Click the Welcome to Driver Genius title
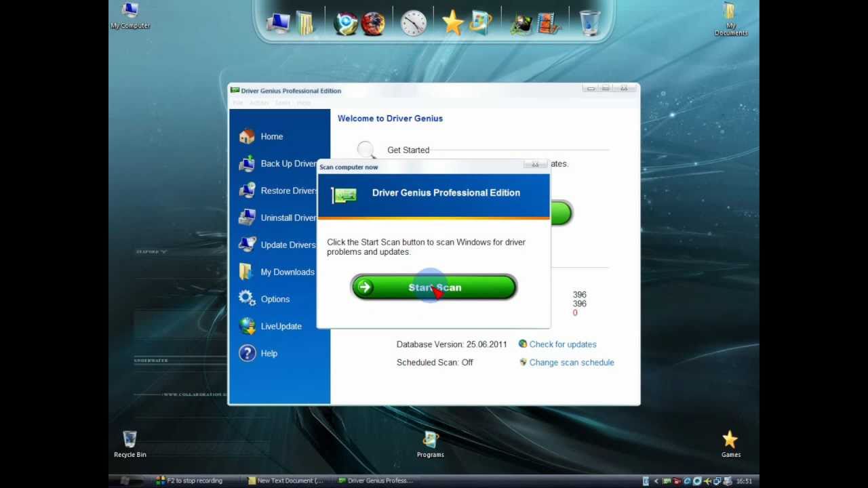The width and height of the screenshot is (868, 488). 390,119
